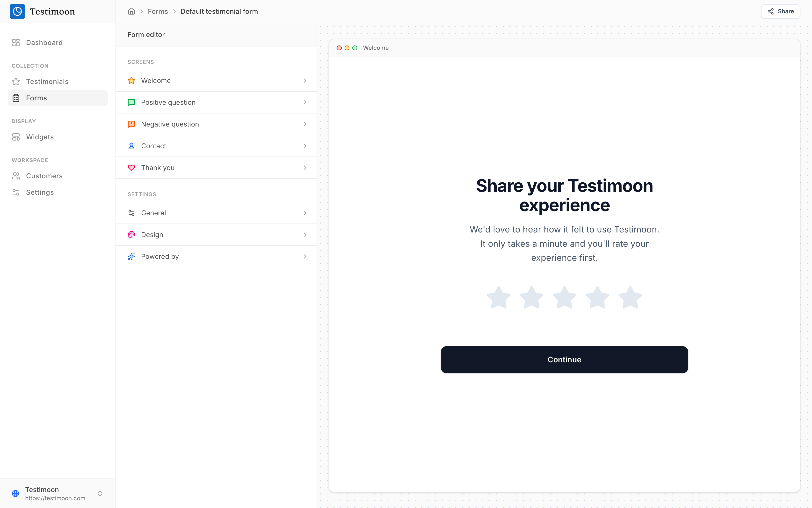Go to home via breadcrumb house icon
This screenshot has height=508, width=812.
131,11
